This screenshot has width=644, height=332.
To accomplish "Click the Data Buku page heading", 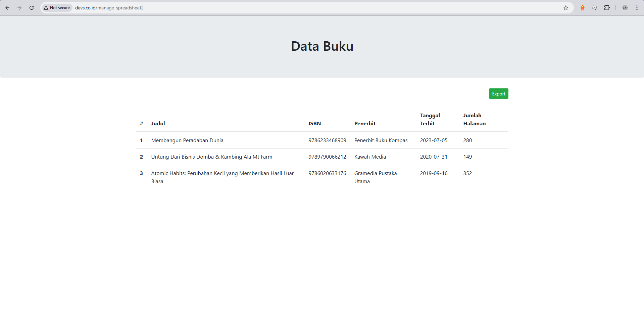I will click(x=322, y=46).
